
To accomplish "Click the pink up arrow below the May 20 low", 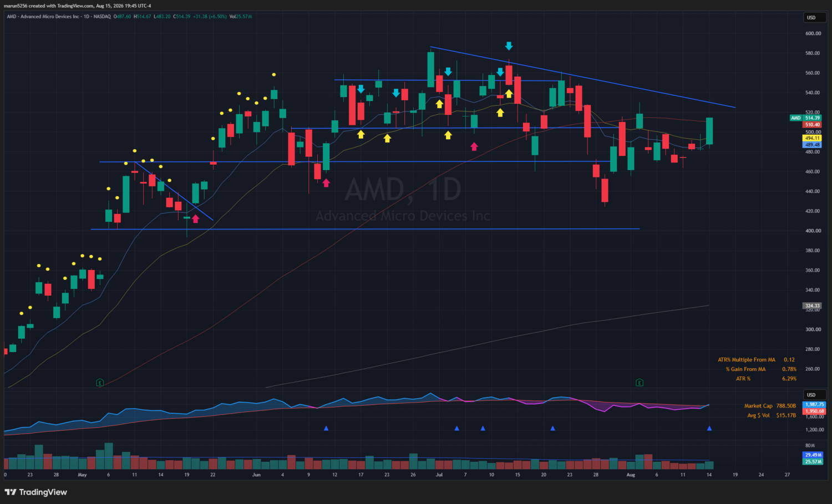I will tap(195, 219).
